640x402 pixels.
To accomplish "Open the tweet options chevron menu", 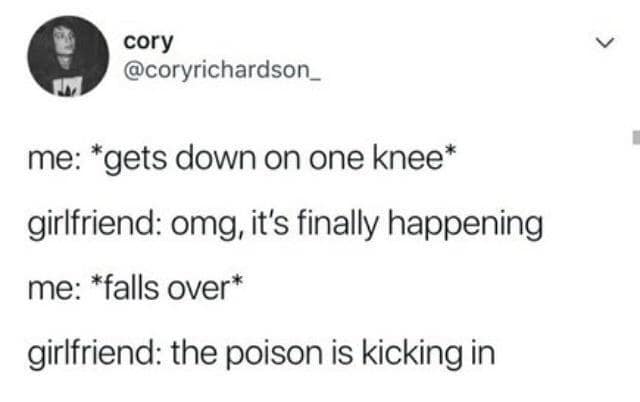I will (604, 42).
